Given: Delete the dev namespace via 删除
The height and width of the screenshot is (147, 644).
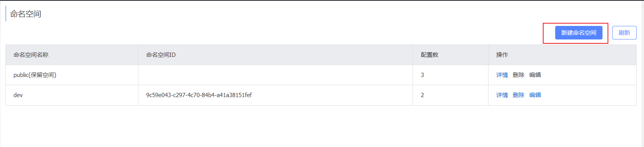Looking at the screenshot, I should tap(518, 95).
